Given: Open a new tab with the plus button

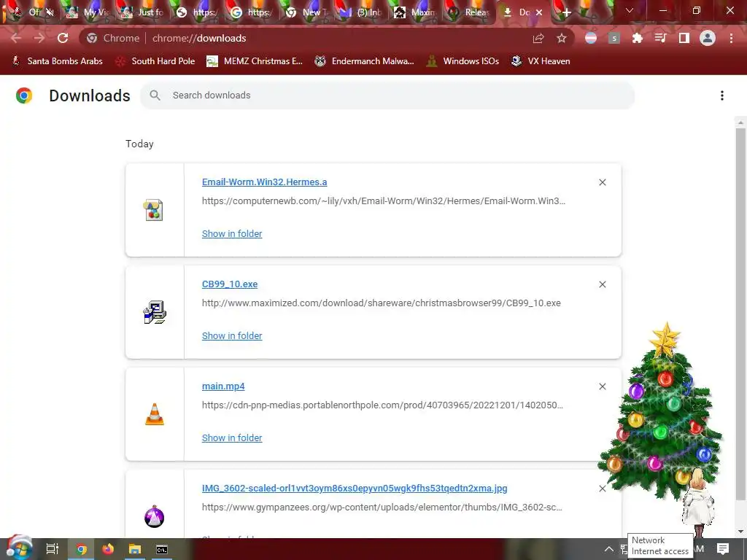Looking at the screenshot, I should 566,12.
